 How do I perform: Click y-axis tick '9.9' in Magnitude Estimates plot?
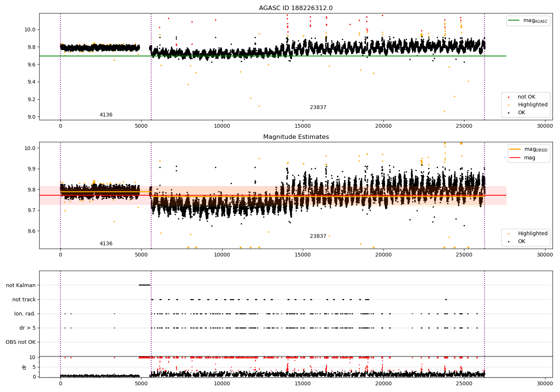(x=32, y=169)
